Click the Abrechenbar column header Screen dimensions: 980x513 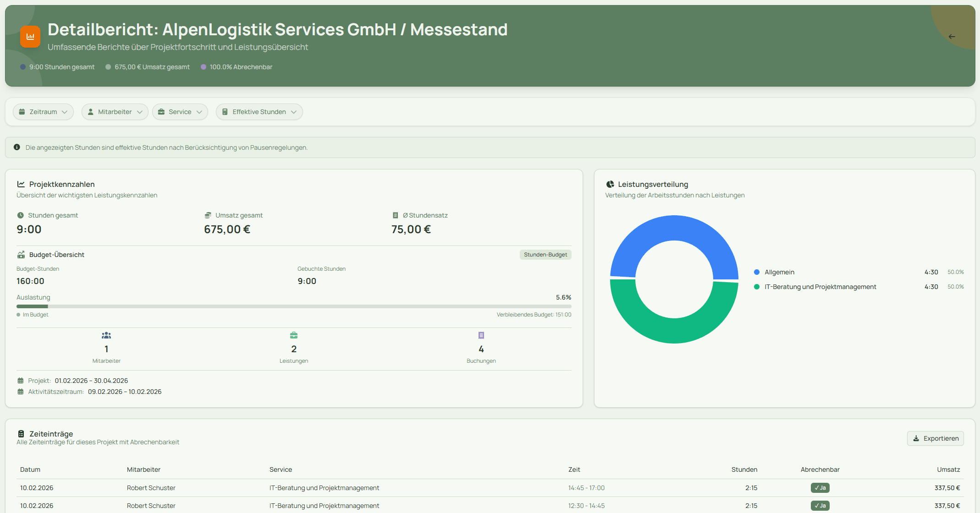tap(820, 469)
